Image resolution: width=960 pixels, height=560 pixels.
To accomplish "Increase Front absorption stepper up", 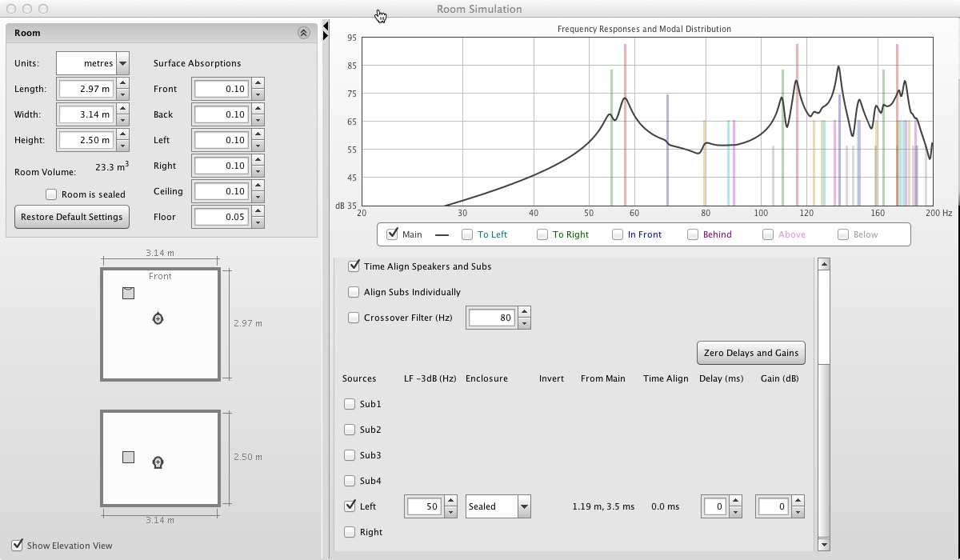I will point(257,83).
